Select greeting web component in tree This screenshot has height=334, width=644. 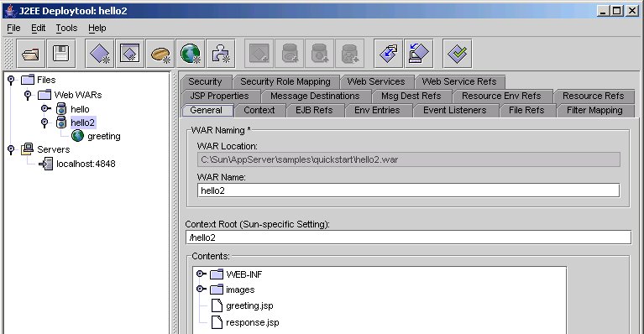[104, 136]
